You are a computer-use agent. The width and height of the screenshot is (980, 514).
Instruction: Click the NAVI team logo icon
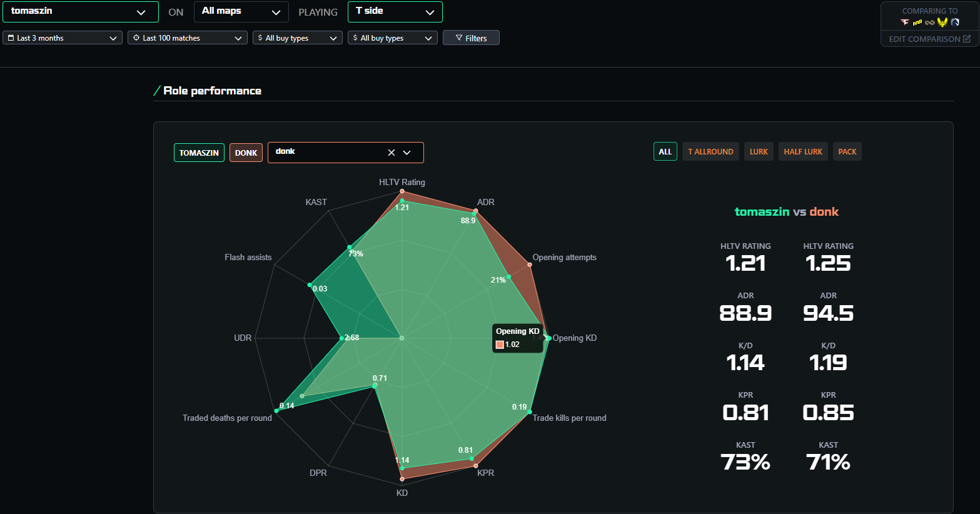pos(917,23)
